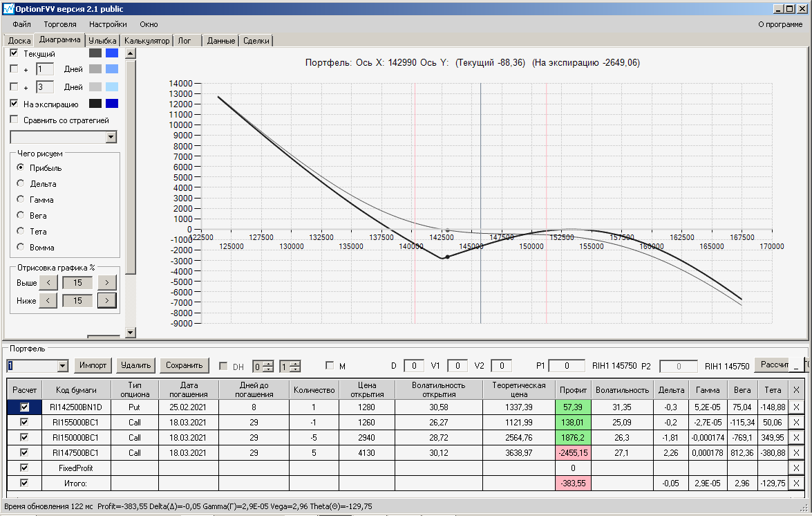Click the +1 days number field
This screenshot has height=516, width=812.
coord(44,69)
